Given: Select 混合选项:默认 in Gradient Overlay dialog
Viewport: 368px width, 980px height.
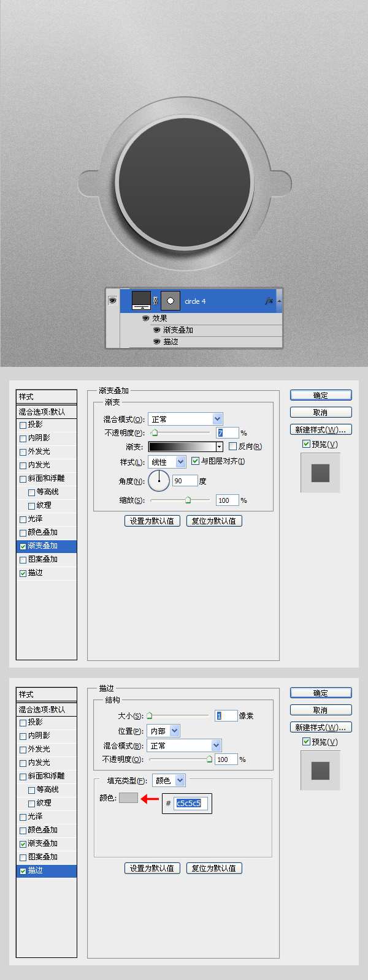Looking at the screenshot, I should [47, 412].
